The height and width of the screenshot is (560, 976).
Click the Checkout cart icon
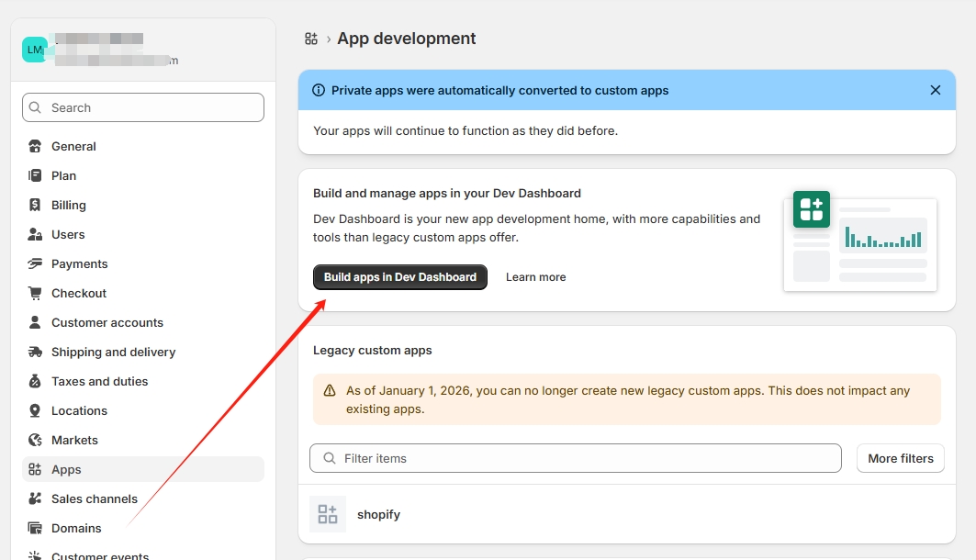coord(35,294)
